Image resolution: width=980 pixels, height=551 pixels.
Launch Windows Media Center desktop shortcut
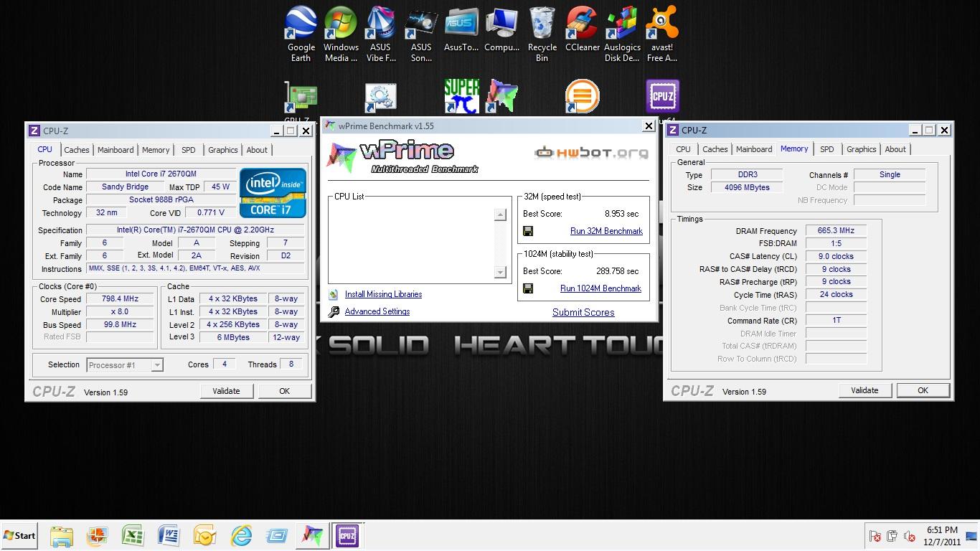tap(341, 34)
